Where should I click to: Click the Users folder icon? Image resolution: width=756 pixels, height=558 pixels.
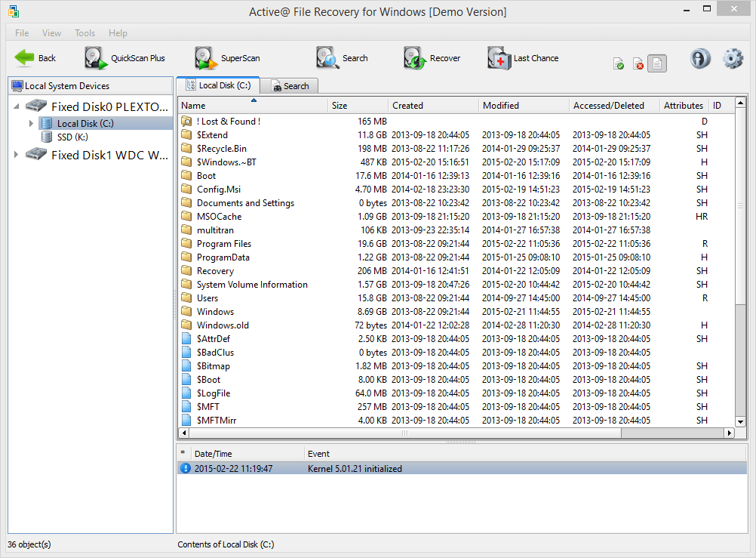(186, 297)
